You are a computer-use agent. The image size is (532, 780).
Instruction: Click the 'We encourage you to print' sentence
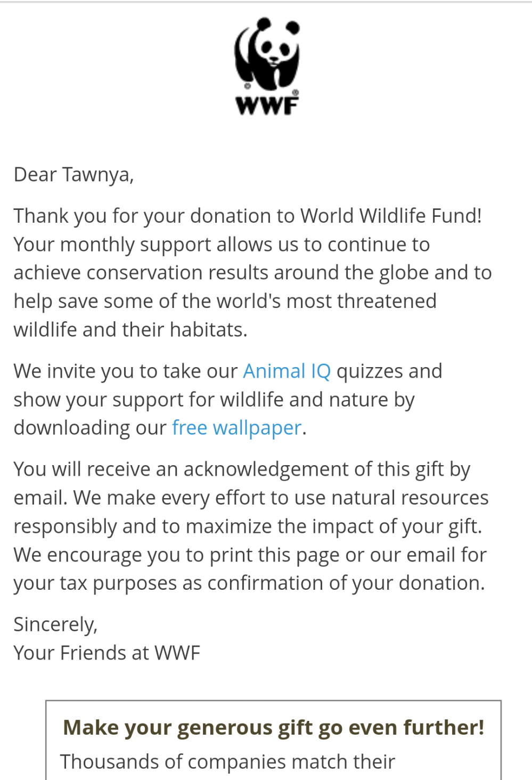(x=250, y=555)
